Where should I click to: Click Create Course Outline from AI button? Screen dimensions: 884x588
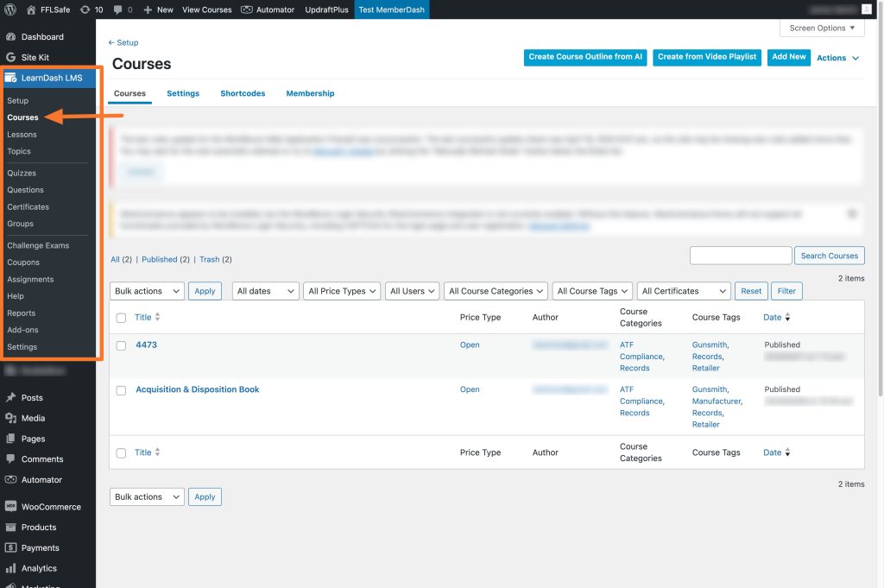pos(585,57)
